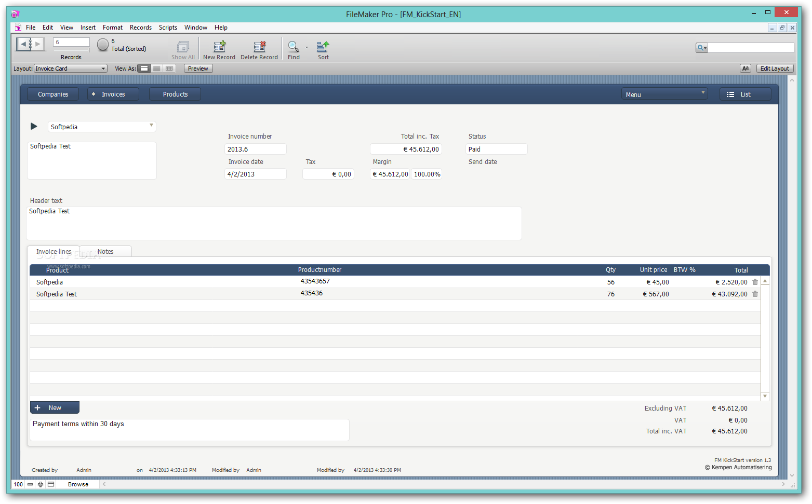Click the Show All records icon
812x504 pixels.
click(183, 47)
